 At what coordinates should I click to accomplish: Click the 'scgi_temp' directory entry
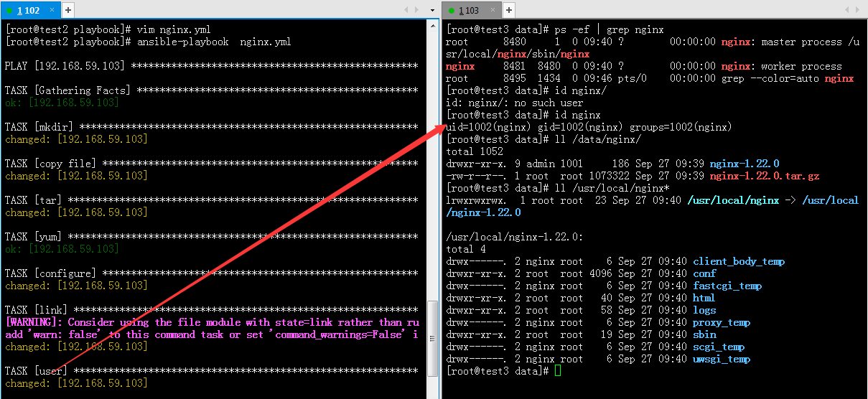719,347
